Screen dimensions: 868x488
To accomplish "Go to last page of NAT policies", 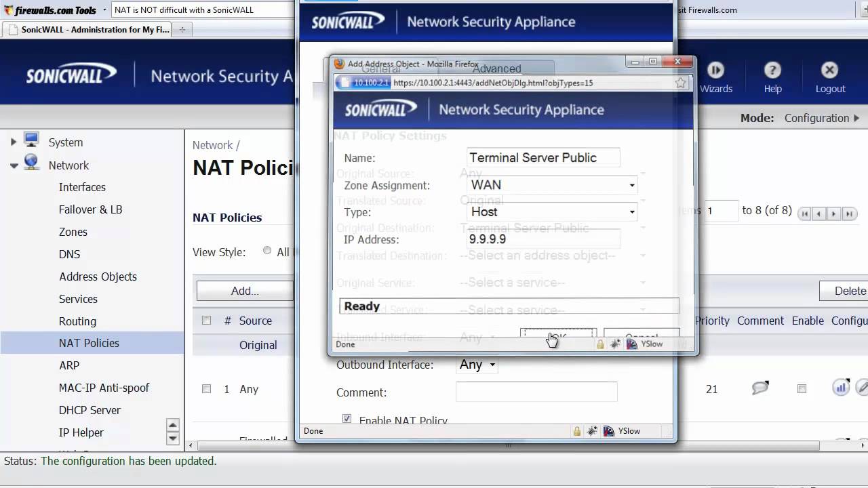I will click(x=850, y=214).
